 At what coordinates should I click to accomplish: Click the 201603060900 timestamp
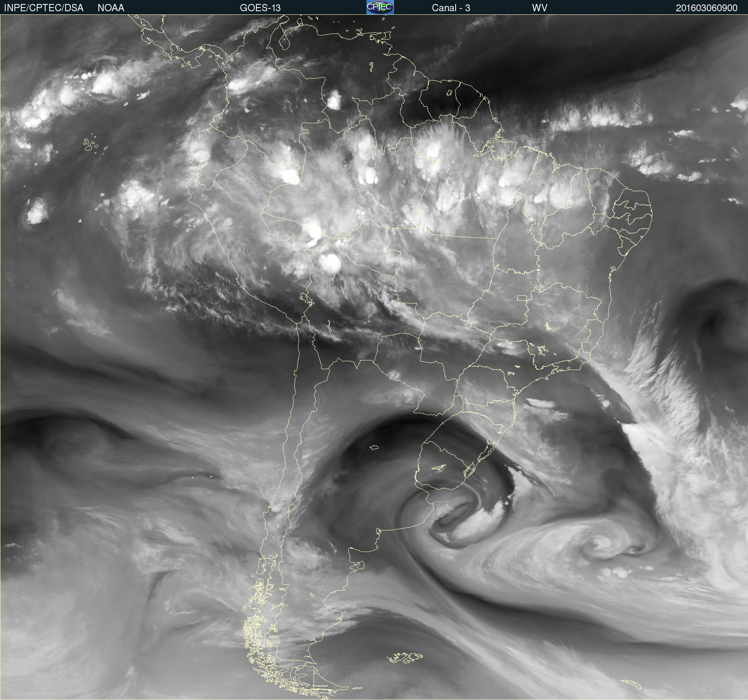coord(706,8)
